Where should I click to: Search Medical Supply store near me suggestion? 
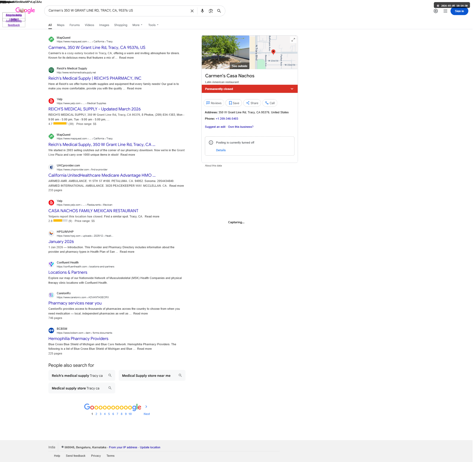152,375
